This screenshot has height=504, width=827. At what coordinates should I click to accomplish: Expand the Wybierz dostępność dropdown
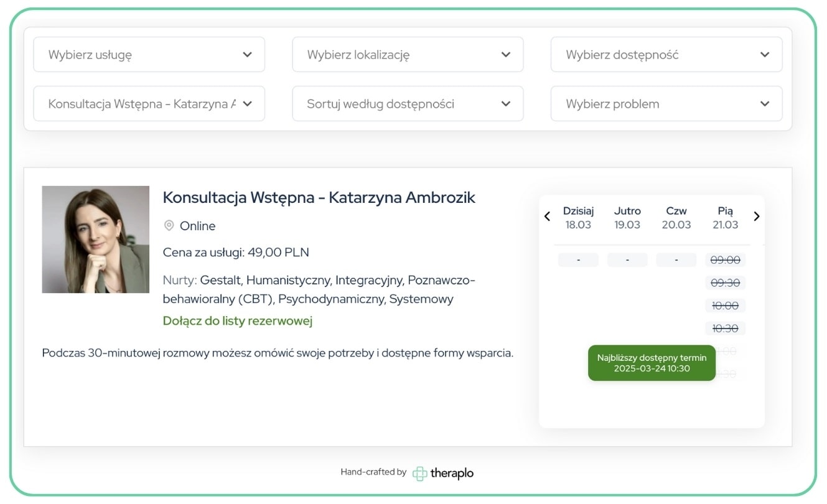click(x=666, y=54)
